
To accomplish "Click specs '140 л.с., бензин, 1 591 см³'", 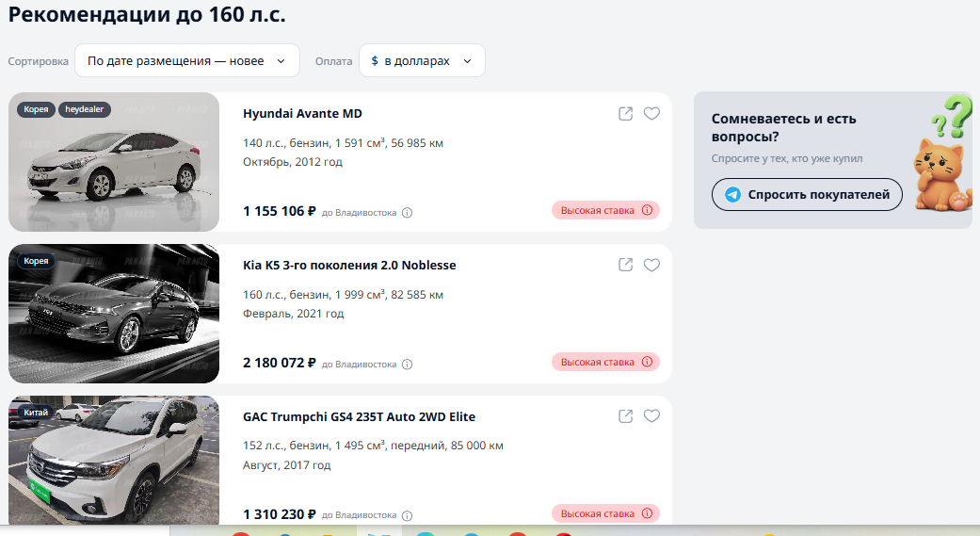I will (x=314, y=142).
